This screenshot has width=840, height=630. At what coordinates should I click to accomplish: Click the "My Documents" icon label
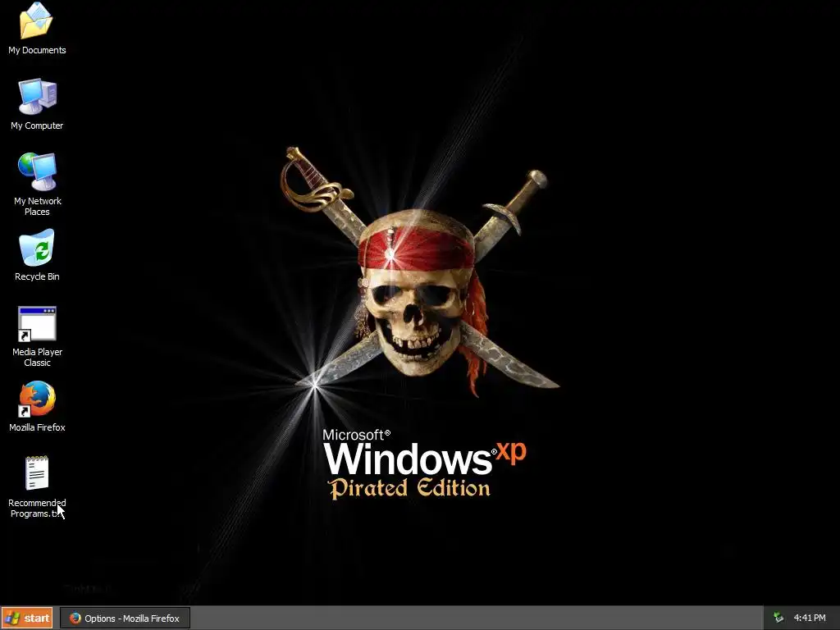(37, 50)
